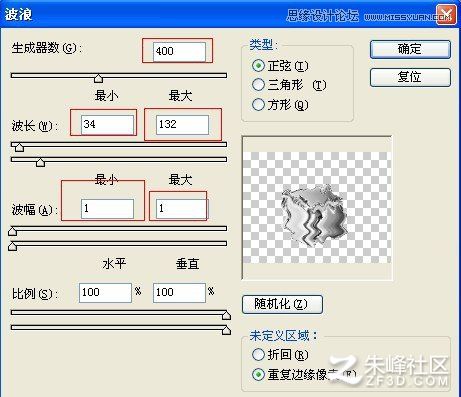Click the wave effect preview thumbnail
461x397 pixels.
click(x=317, y=208)
